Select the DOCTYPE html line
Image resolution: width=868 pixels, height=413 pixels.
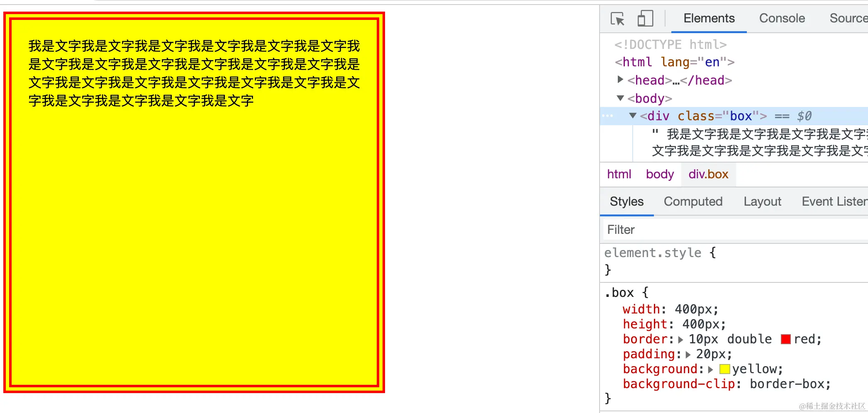[670, 44]
